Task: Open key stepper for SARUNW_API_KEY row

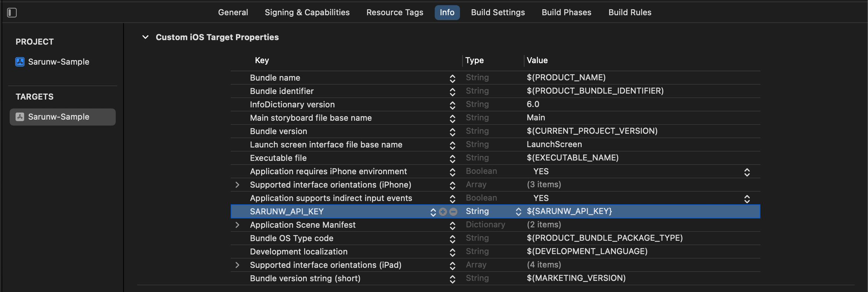Action: [x=433, y=212]
